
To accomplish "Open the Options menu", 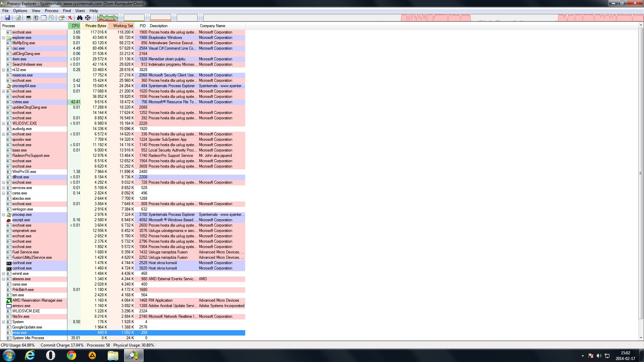I will point(20,11).
